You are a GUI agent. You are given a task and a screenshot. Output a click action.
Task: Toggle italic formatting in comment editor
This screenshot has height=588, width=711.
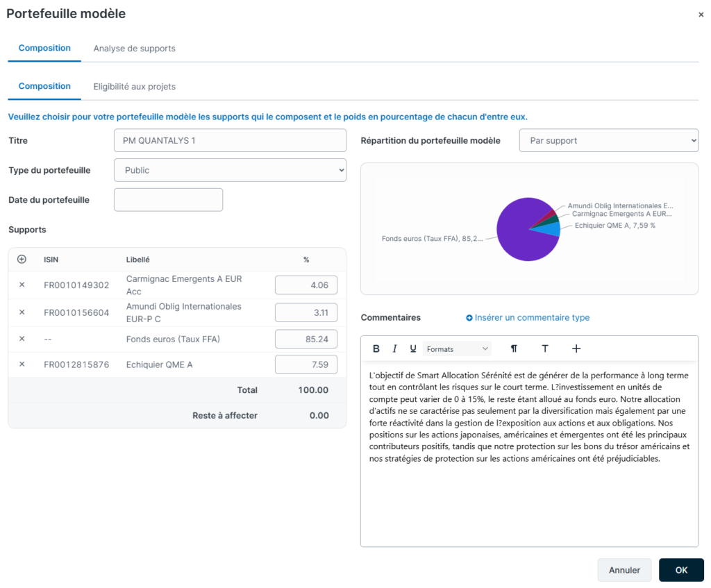click(394, 348)
